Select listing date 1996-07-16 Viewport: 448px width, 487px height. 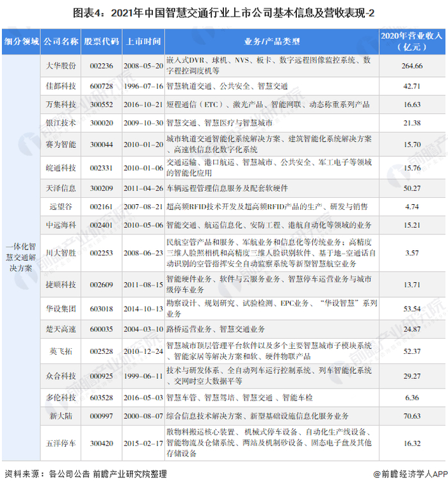click(x=143, y=86)
